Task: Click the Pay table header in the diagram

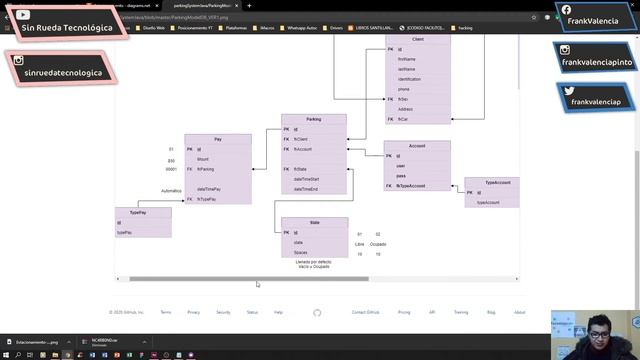Action: click(x=218, y=139)
